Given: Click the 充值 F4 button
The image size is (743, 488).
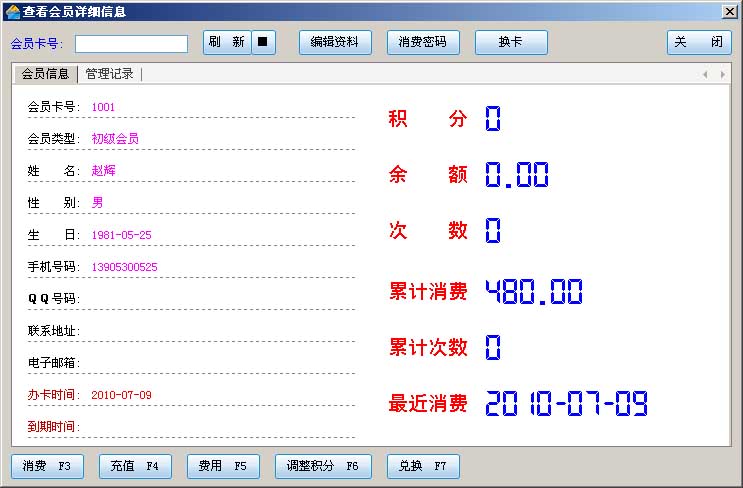Looking at the screenshot, I should pos(135,466).
